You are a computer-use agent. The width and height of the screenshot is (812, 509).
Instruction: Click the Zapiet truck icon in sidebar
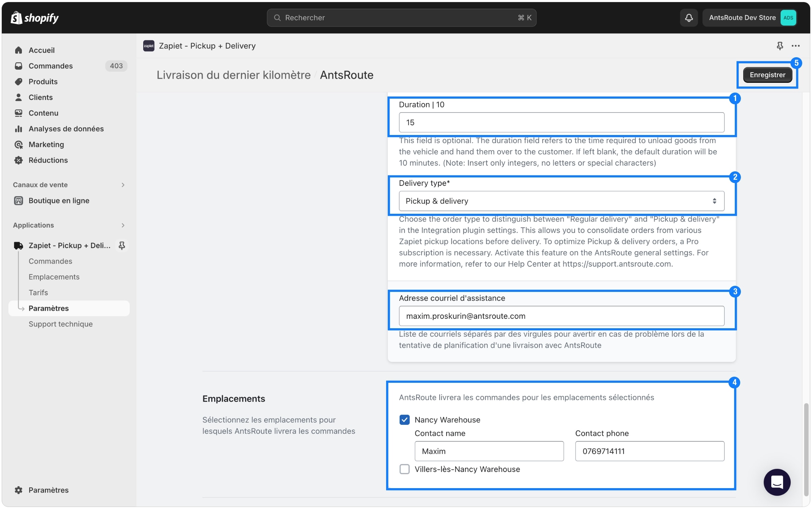tap(19, 245)
